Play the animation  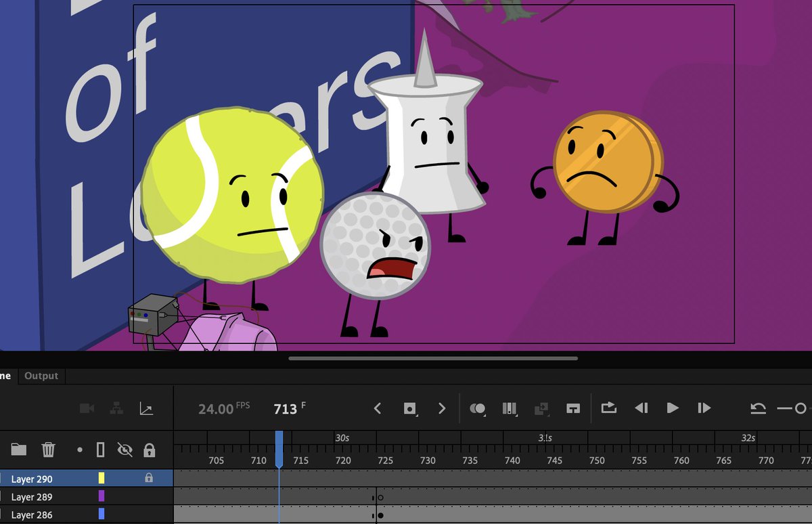click(673, 408)
